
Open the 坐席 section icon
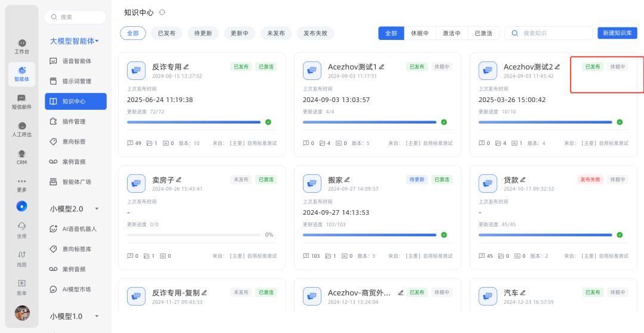pos(21,229)
